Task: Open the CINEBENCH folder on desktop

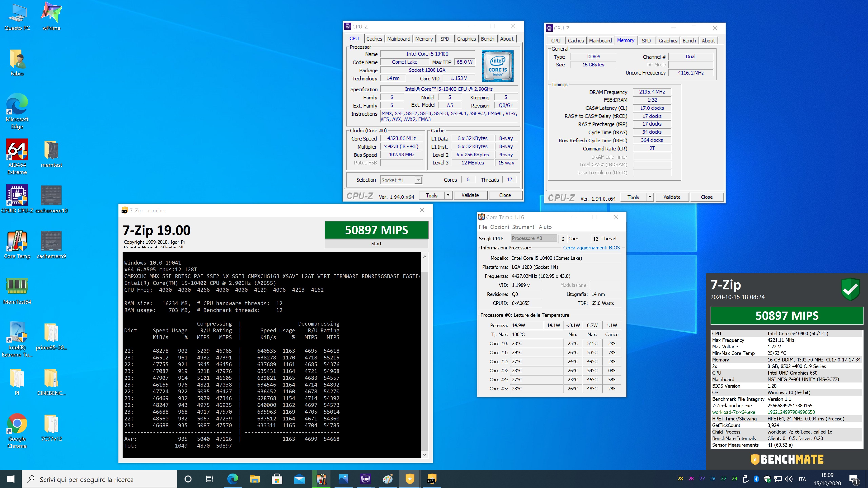Action: coord(51,382)
